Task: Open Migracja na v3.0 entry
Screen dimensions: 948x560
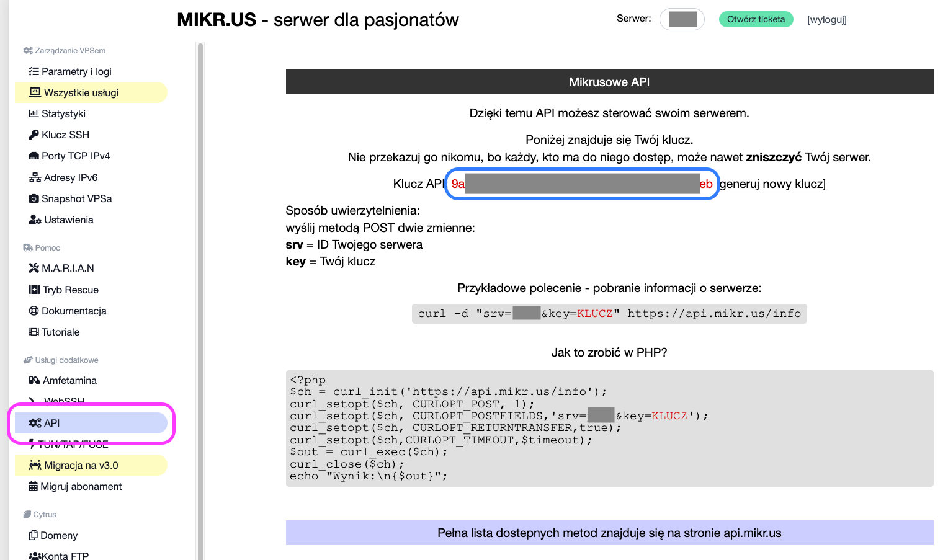Action: (x=81, y=465)
